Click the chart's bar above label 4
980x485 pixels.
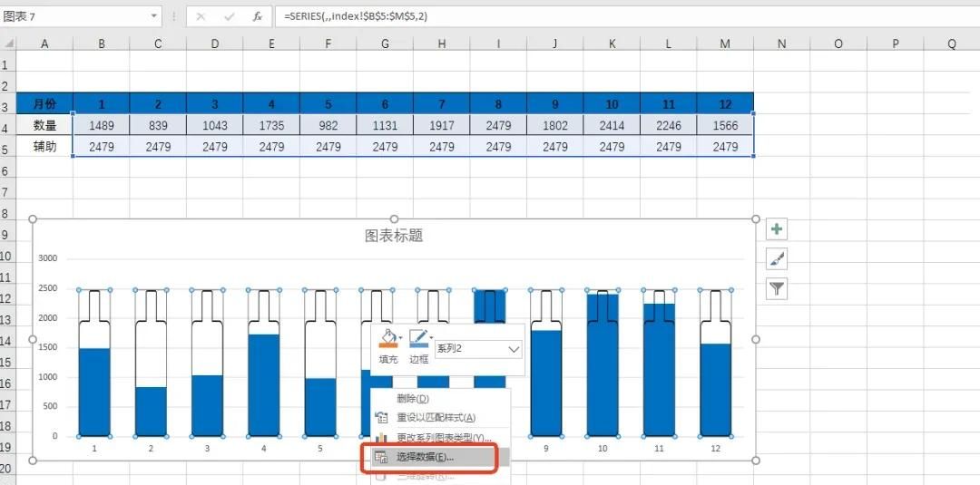point(264,385)
